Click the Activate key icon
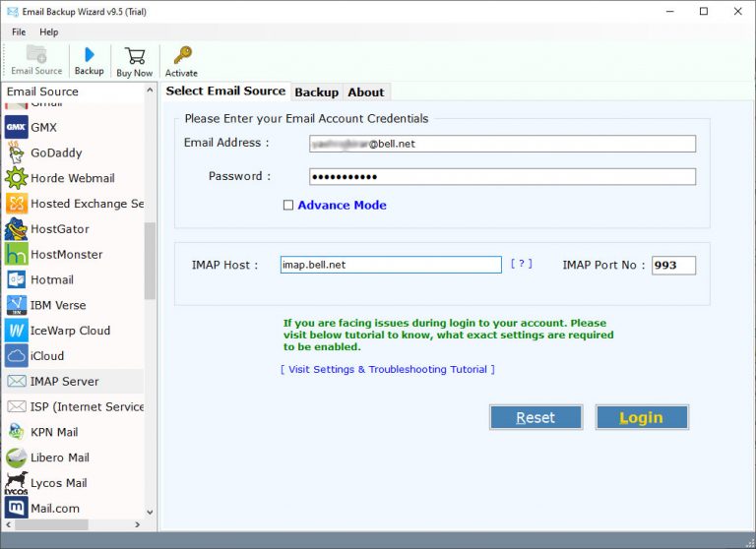756x549 pixels. pyautogui.click(x=182, y=55)
